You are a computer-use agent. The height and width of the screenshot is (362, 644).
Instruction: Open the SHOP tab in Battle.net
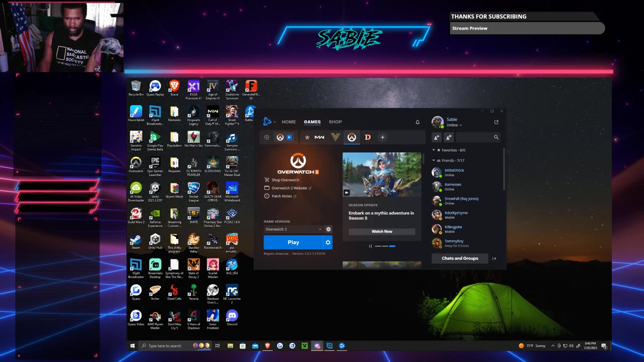pyautogui.click(x=335, y=122)
